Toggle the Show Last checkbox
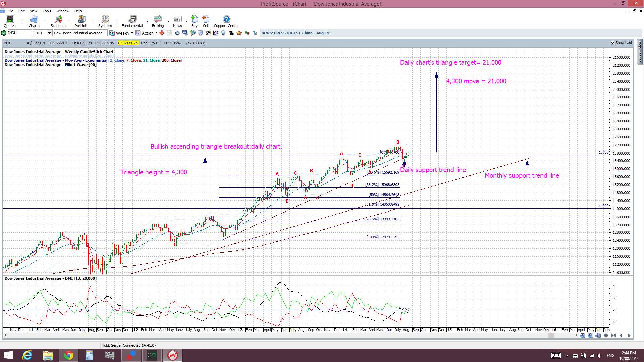 point(613,43)
